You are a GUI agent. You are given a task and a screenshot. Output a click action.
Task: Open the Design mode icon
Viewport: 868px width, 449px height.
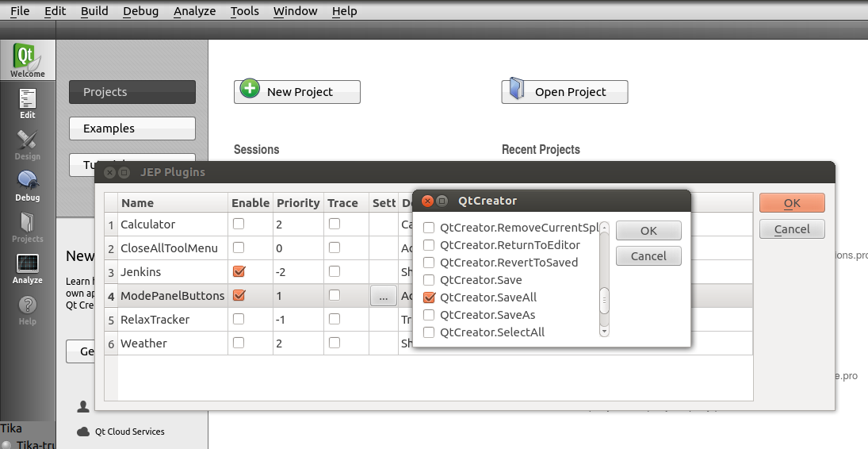pos(27,140)
